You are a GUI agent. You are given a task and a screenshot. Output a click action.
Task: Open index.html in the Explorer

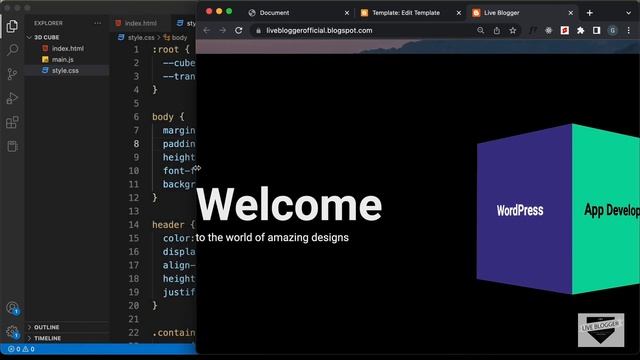pos(68,49)
